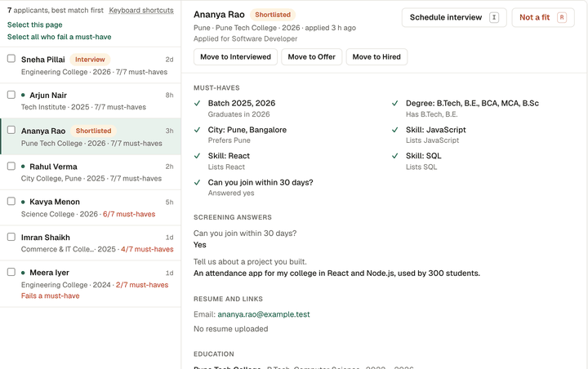Viewport: 588px width, 369px height.
Task: Click the unread dot beside Kavya Menon
Action: (23, 202)
